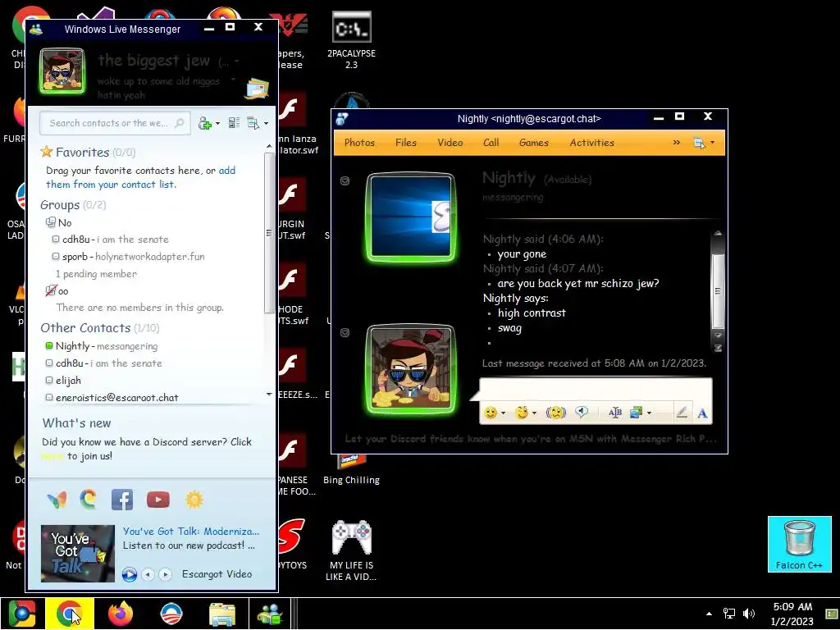The image size is (840, 630).
Task: Go to next Escargot video item
Action: point(166,574)
